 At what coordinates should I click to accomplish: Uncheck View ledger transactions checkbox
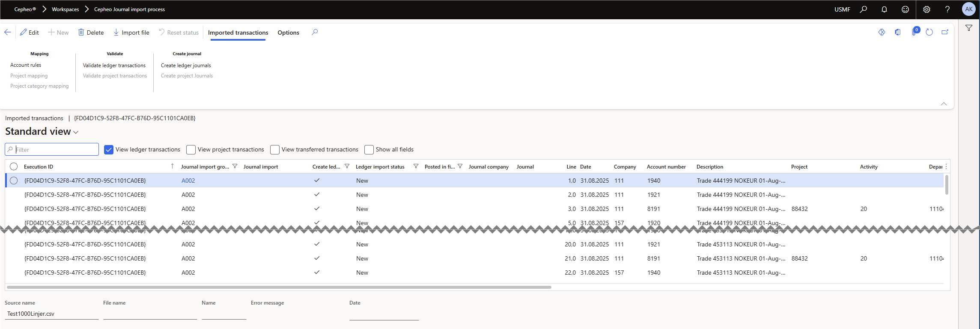pos(109,150)
